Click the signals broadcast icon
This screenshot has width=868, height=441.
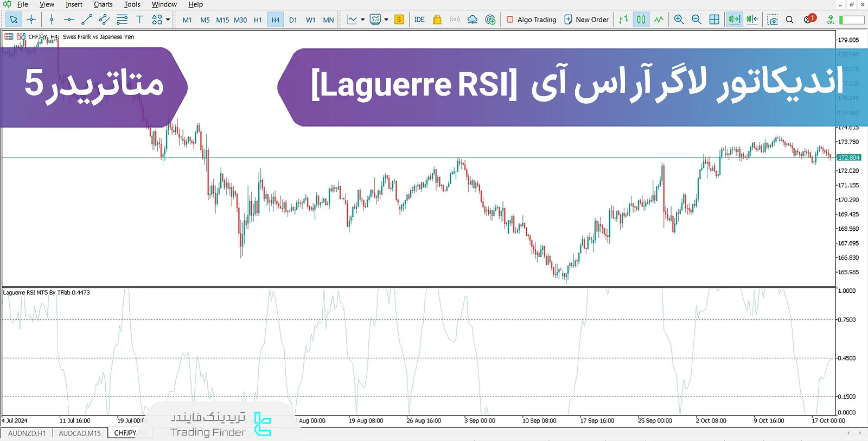tap(455, 20)
